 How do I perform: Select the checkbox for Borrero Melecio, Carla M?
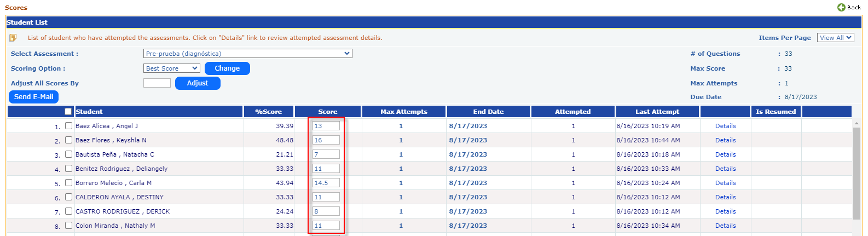69,182
